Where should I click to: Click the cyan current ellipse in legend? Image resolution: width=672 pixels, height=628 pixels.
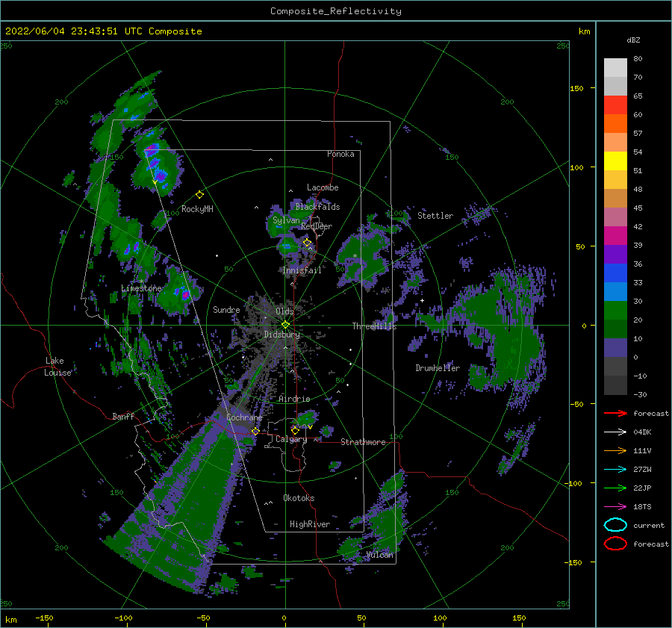click(x=615, y=525)
